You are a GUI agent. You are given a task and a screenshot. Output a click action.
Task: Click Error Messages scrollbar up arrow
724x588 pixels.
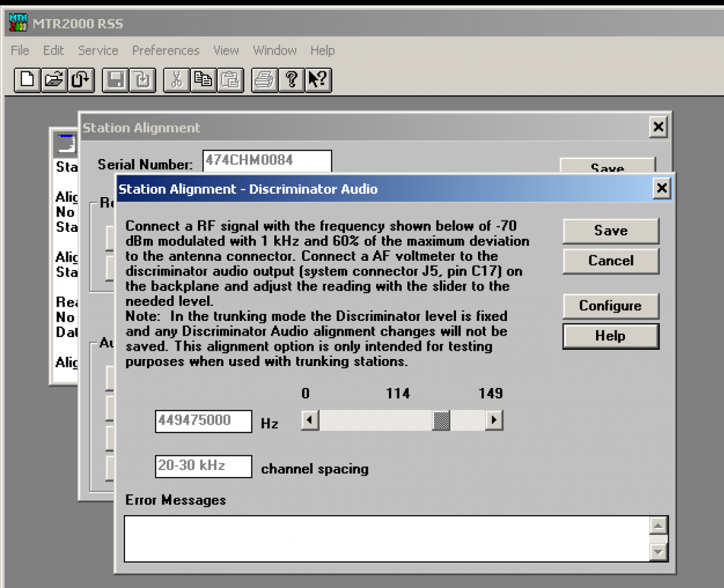pos(658,525)
